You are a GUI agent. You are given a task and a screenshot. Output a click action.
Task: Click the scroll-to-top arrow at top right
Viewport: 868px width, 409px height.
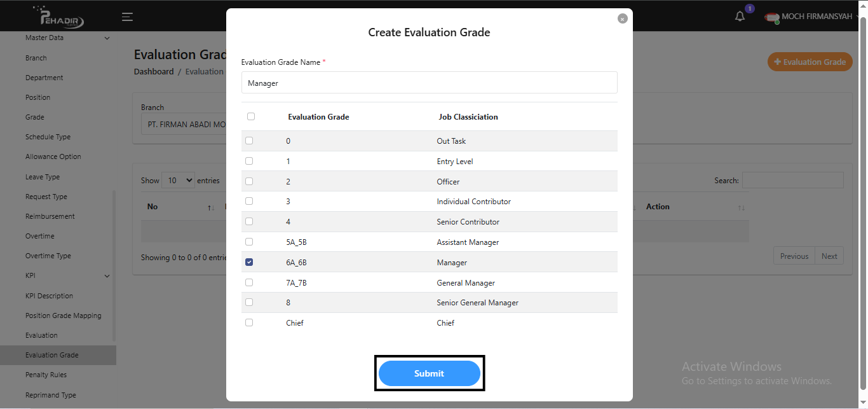(x=862, y=5)
